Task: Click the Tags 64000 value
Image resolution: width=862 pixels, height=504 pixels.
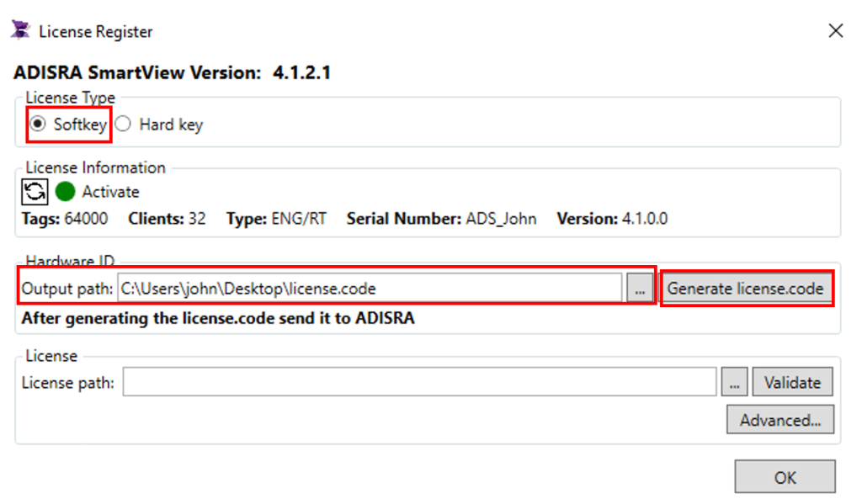Action: point(85,219)
